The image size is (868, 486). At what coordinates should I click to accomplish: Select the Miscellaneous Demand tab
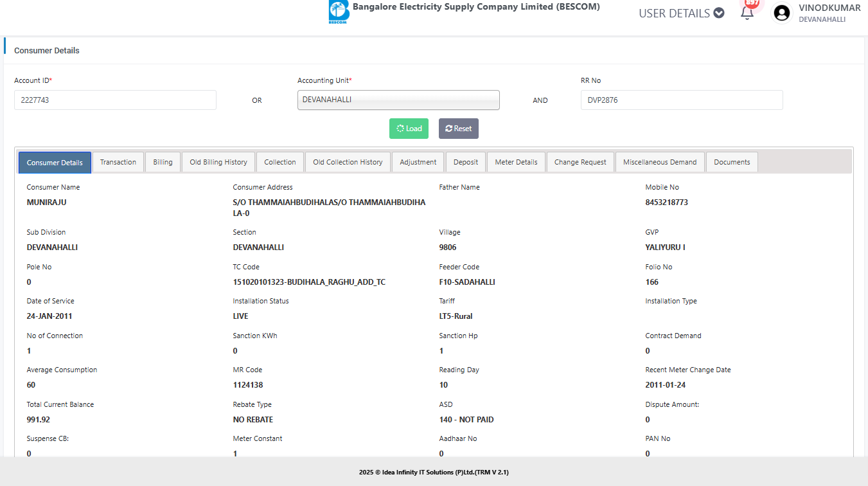tap(660, 163)
